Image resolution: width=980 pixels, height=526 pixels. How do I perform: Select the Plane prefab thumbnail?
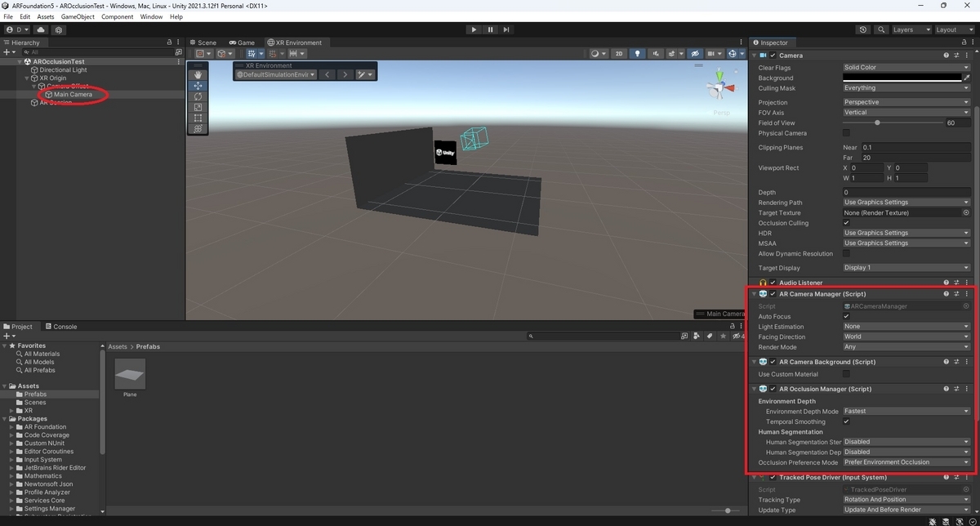point(130,374)
